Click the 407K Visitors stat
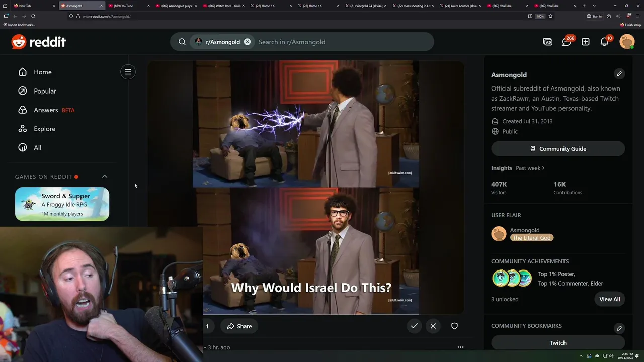This screenshot has height=362, width=644. tap(499, 188)
